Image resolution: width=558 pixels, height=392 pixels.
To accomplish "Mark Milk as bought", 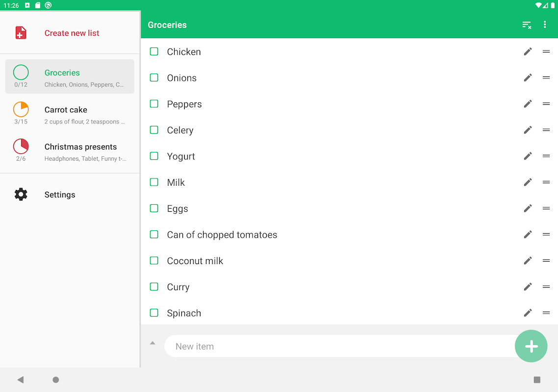I will point(154,182).
